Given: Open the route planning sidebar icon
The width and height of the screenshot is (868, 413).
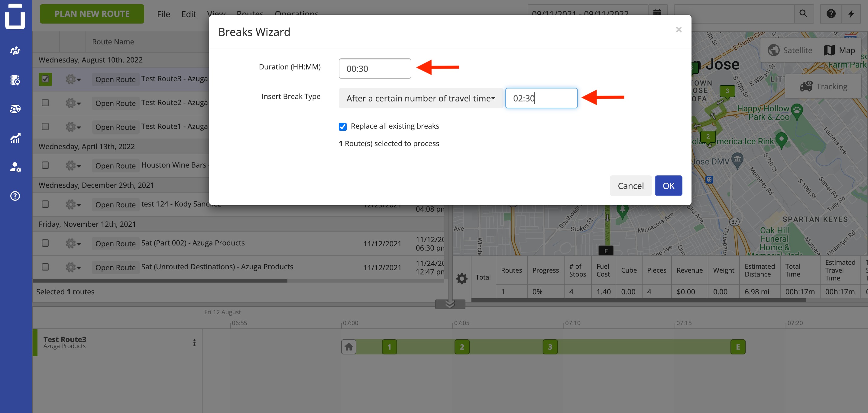Looking at the screenshot, I should click(15, 51).
